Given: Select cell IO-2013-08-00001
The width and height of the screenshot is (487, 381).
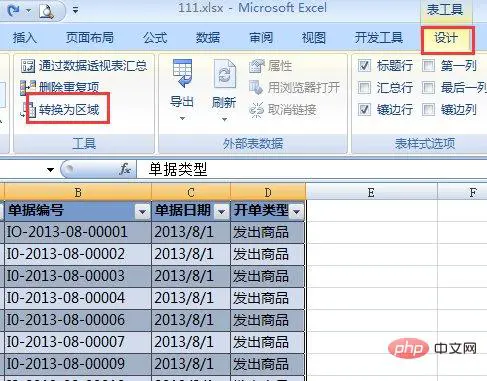Looking at the screenshot, I should click(x=78, y=232).
